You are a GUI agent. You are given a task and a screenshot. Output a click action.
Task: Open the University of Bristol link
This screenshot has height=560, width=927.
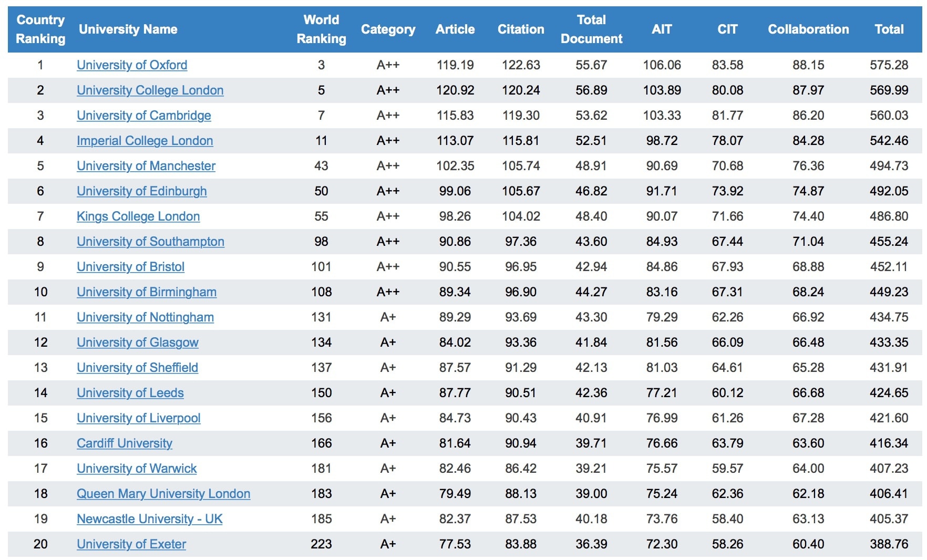[130, 267]
